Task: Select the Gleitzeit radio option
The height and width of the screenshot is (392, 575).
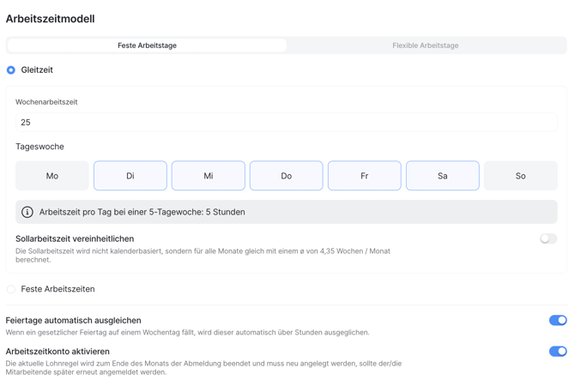Action: (11, 70)
